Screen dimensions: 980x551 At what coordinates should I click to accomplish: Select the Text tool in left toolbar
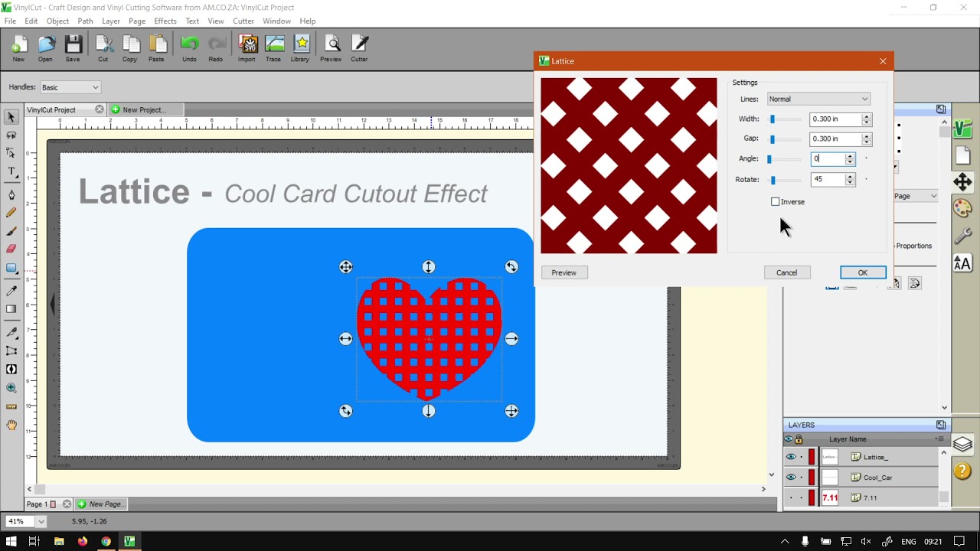(x=11, y=172)
